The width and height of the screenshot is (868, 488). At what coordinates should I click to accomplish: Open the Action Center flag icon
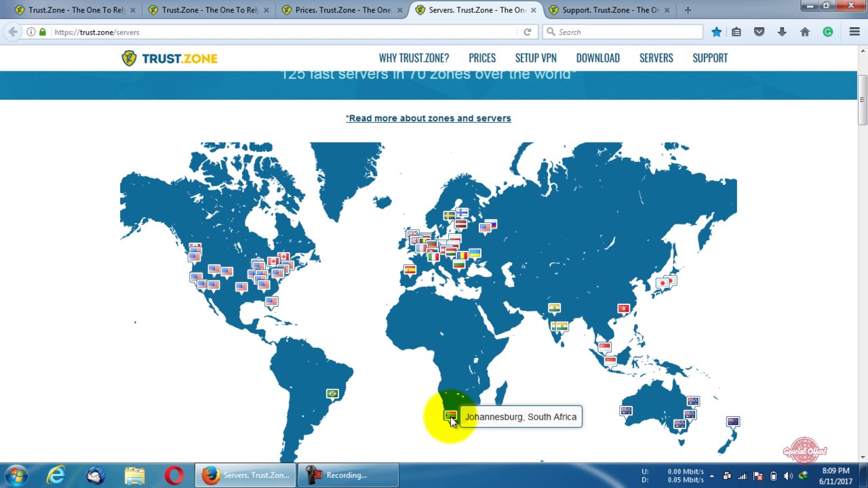(758, 476)
